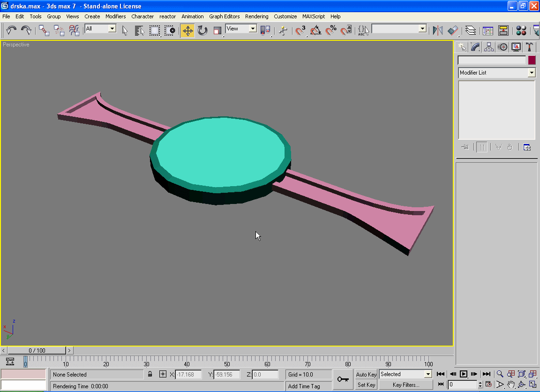Image resolution: width=540 pixels, height=392 pixels.
Task: Click the Mirror selected objects icon
Action: [x=437, y=31]
